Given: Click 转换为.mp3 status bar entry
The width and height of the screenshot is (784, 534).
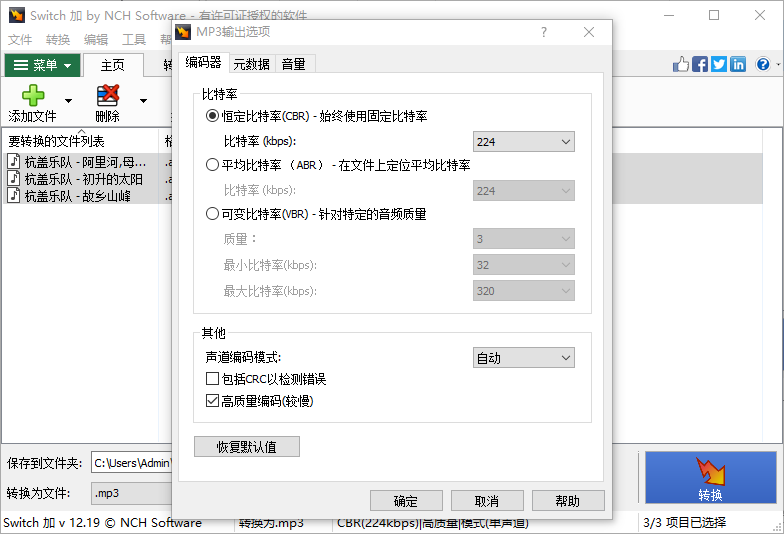Looking at the screenshot, I should (272, 523).
